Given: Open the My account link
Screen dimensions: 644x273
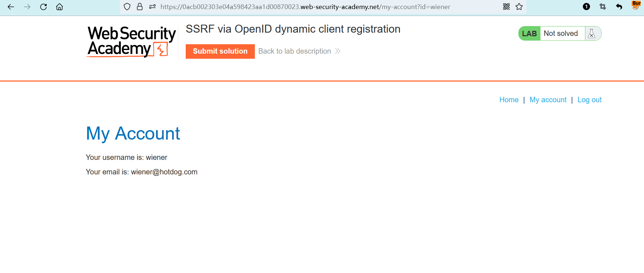Looking at the screenshot, I should point(548,100).
